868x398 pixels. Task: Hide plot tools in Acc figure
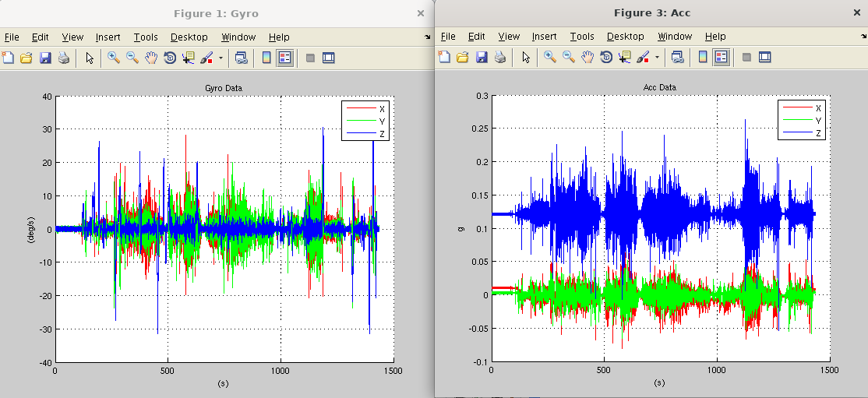746,57
